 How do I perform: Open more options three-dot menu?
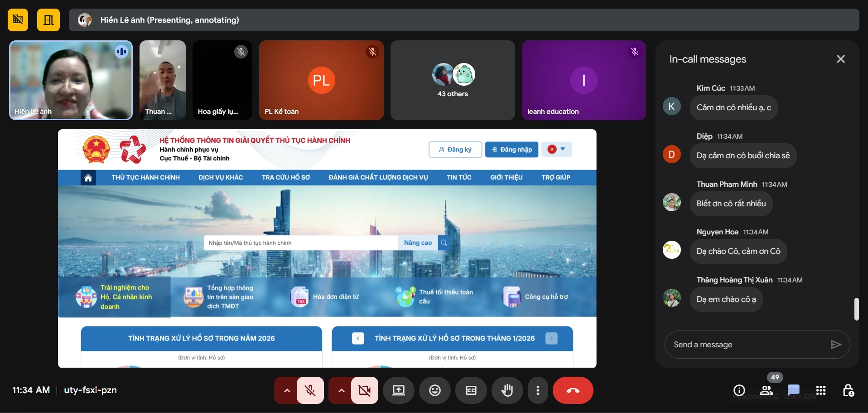(538, 390)
